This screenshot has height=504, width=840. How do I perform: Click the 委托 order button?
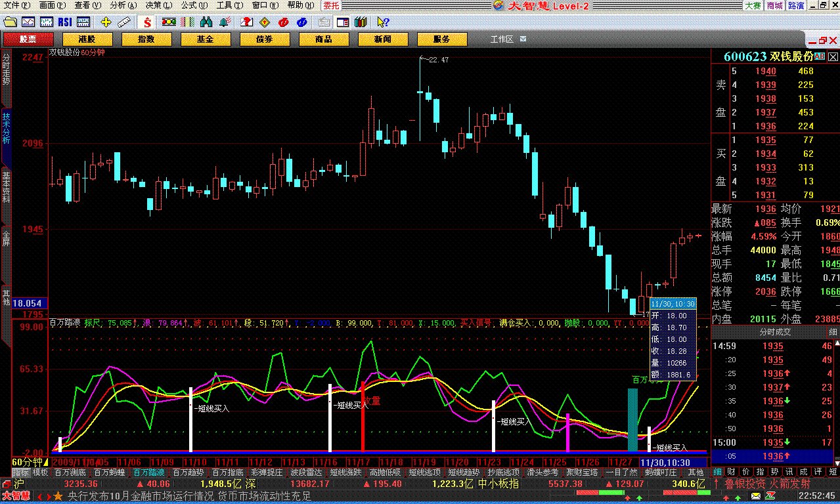pyautogui.click(x=332, y=5)
